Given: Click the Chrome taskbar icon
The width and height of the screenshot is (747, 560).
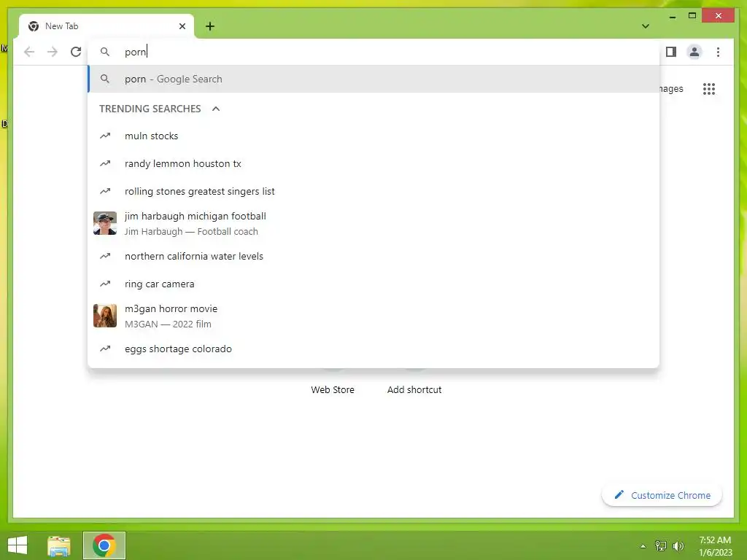Looking at the screenshot, I should click(104, 545).
